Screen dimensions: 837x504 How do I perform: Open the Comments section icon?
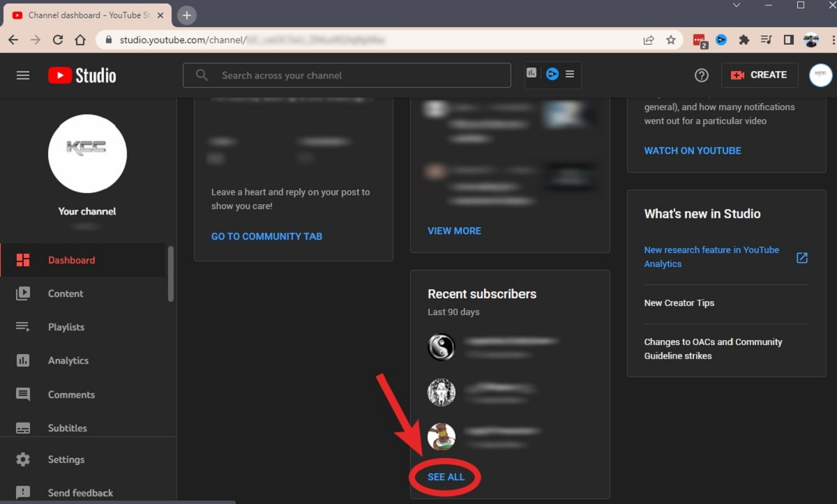tap(23, 395)
